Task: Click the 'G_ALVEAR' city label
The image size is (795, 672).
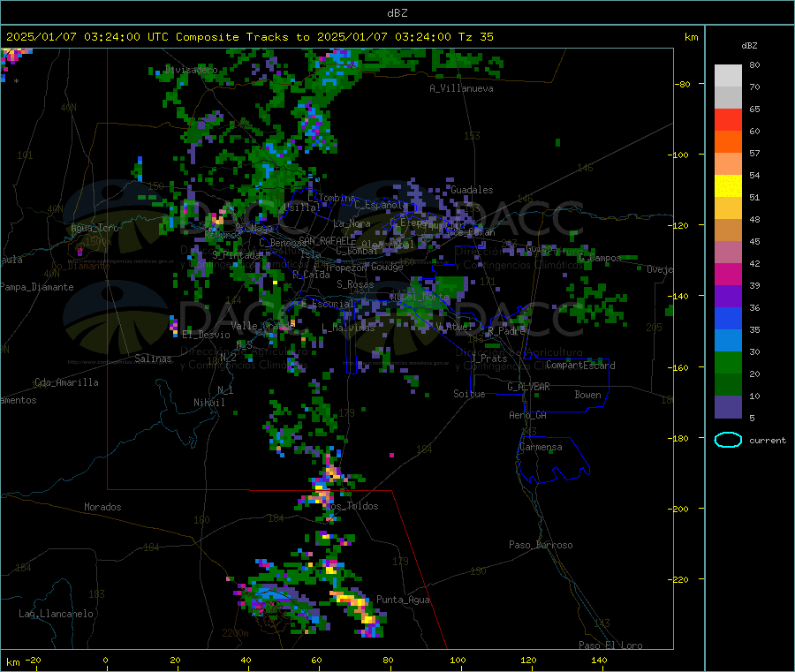Action: (x=528, y=387)
